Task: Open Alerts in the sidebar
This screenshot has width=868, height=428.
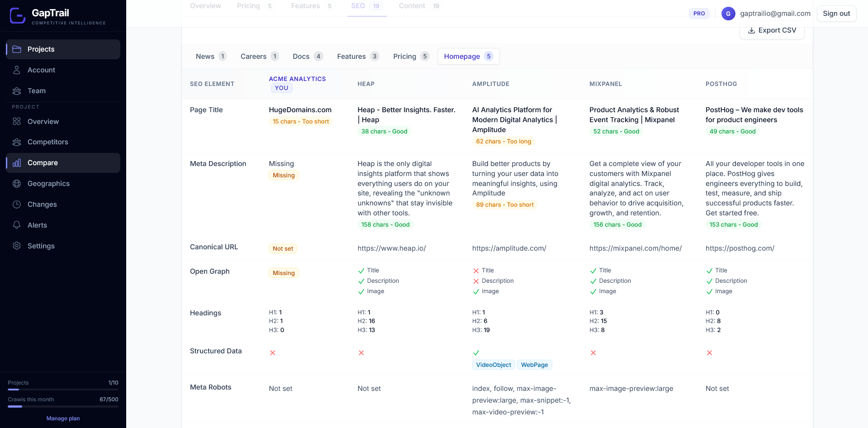Action: [x=63, y=225]
